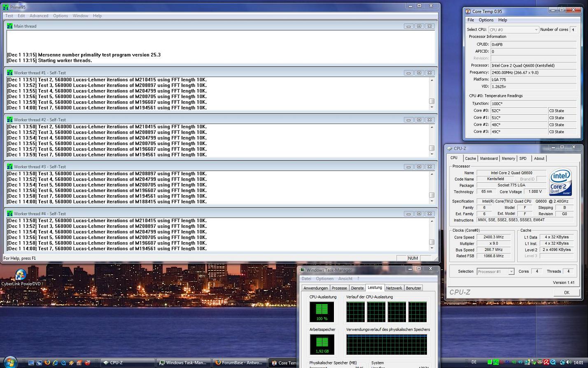Image resolution: width=588 pixels, height=368 pixels.
Task: Open Winamp lightning quick launch icon
Action: (71, 363)
